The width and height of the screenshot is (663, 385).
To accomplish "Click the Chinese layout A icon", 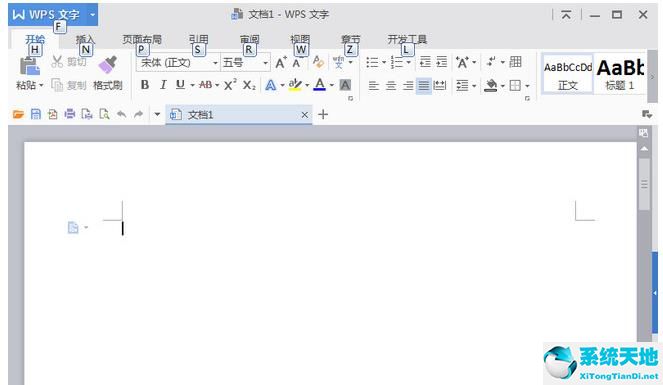I will pyautogui.click(x=462, y=63).
